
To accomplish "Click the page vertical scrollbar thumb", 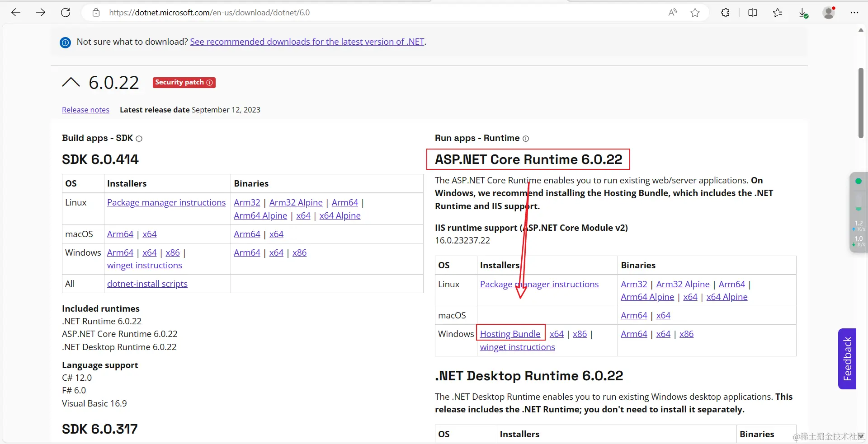I will tap(861, 103).
